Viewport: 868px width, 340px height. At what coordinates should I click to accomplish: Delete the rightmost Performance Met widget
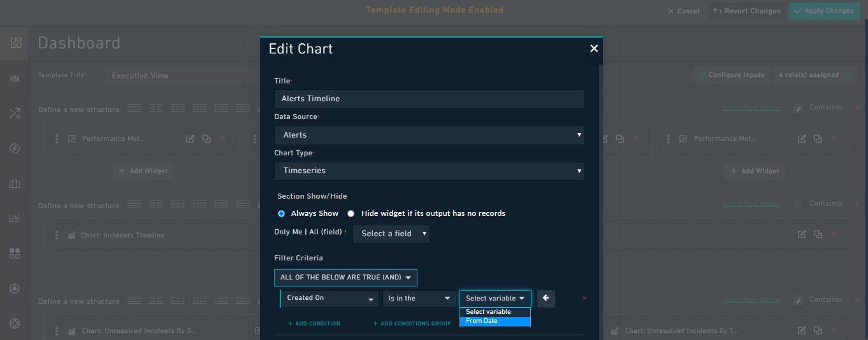(x=834, y=139)
